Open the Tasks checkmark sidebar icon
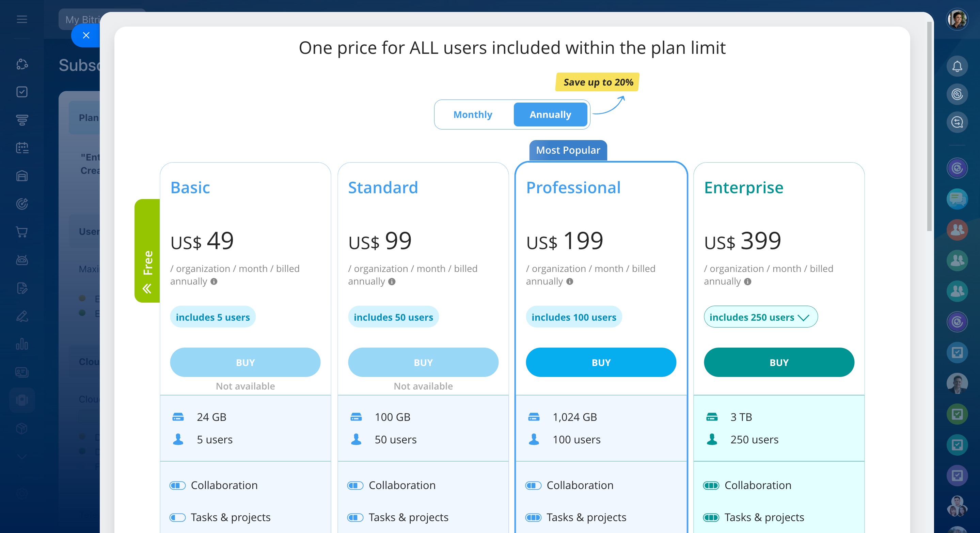 coord(22,92)
